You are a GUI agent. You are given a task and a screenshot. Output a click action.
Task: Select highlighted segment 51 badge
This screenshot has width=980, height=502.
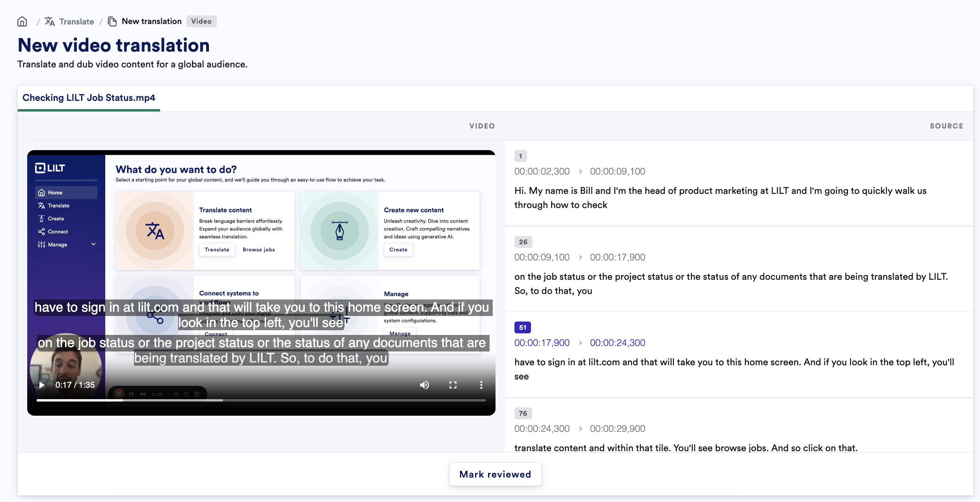[x=522, y=327]
